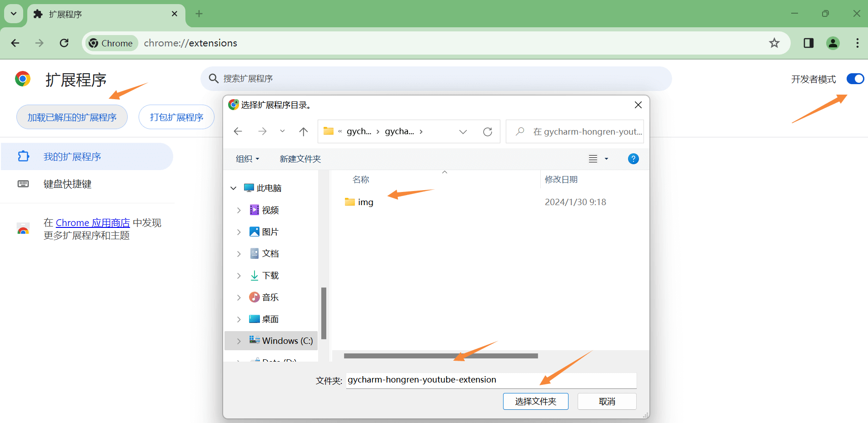
Task: Open 我的扩展程序 sidebar item
Action: 87,156
